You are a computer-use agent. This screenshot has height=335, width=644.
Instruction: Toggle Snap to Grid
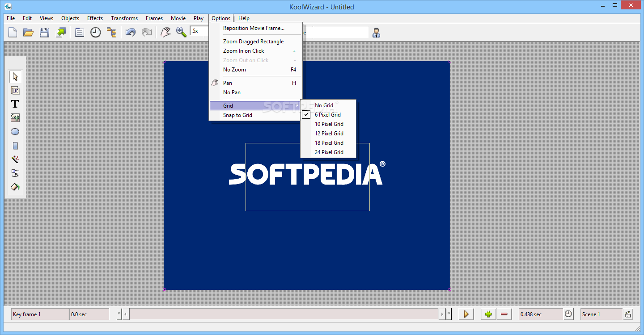coord(256,115)
